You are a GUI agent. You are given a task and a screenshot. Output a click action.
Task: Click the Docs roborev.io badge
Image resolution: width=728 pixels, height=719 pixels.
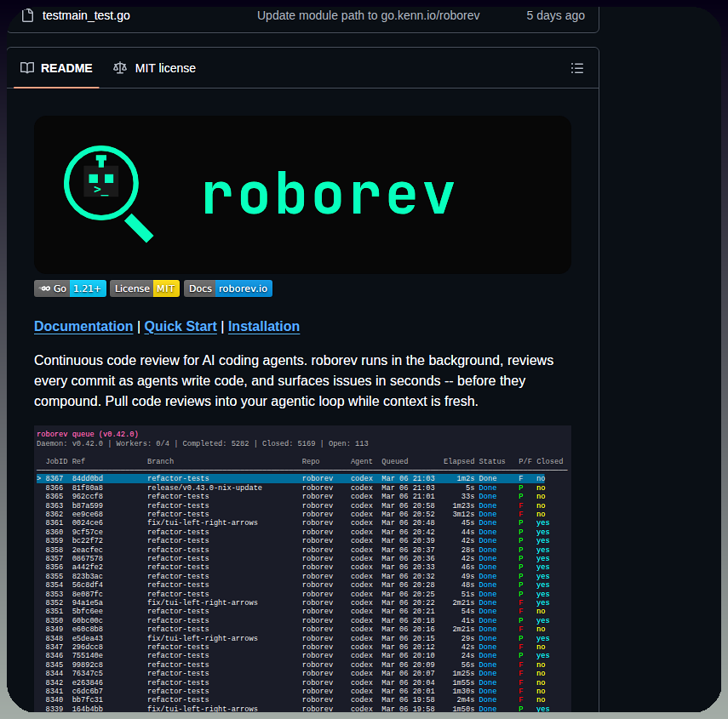pyautogui.click(x=228, y=288)
